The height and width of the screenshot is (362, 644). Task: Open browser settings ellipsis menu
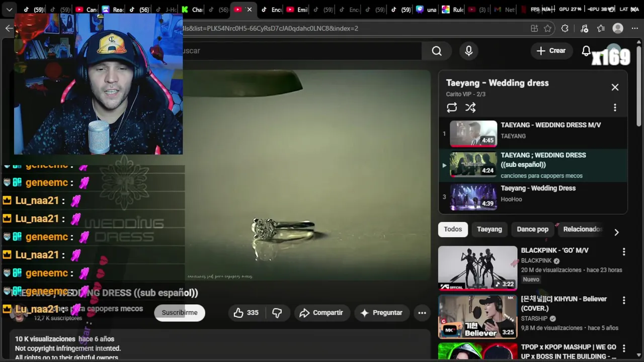coord(635,29)
